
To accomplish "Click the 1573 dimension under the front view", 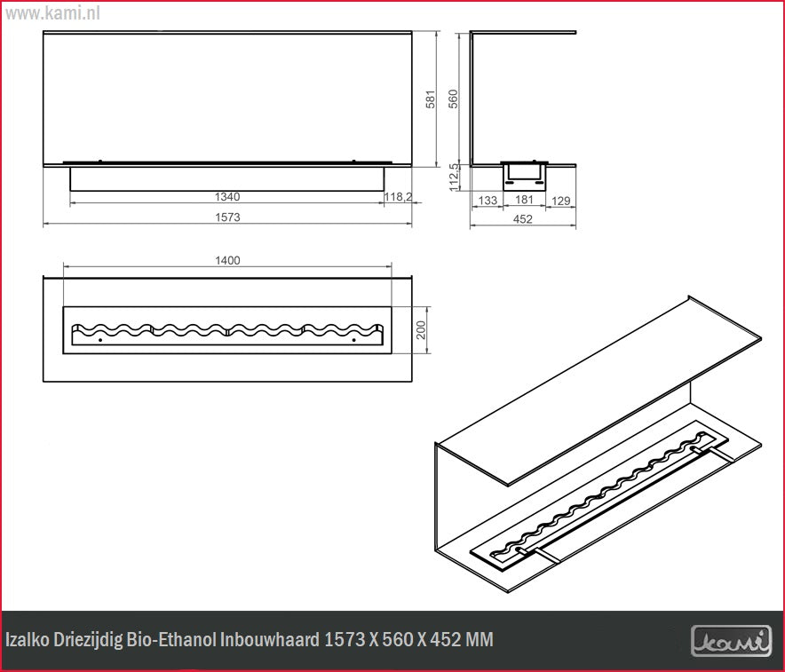I will tap(227, 217).
